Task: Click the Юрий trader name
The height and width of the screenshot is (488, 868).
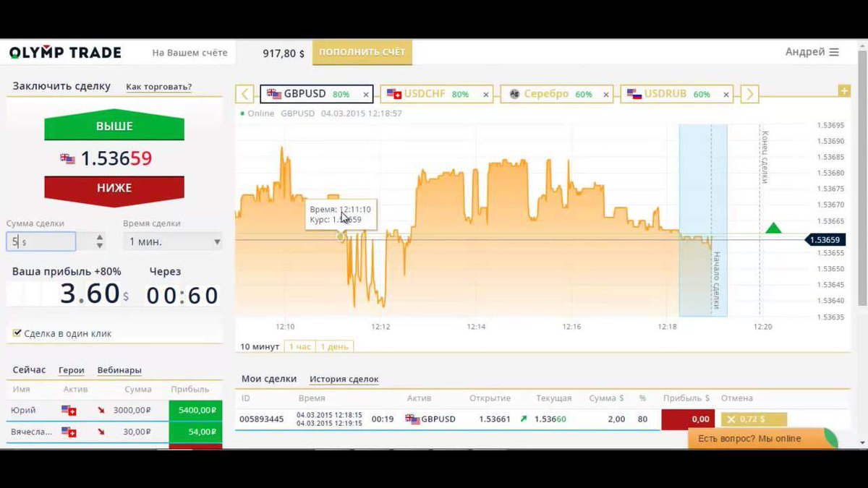Action: [23, 410]
